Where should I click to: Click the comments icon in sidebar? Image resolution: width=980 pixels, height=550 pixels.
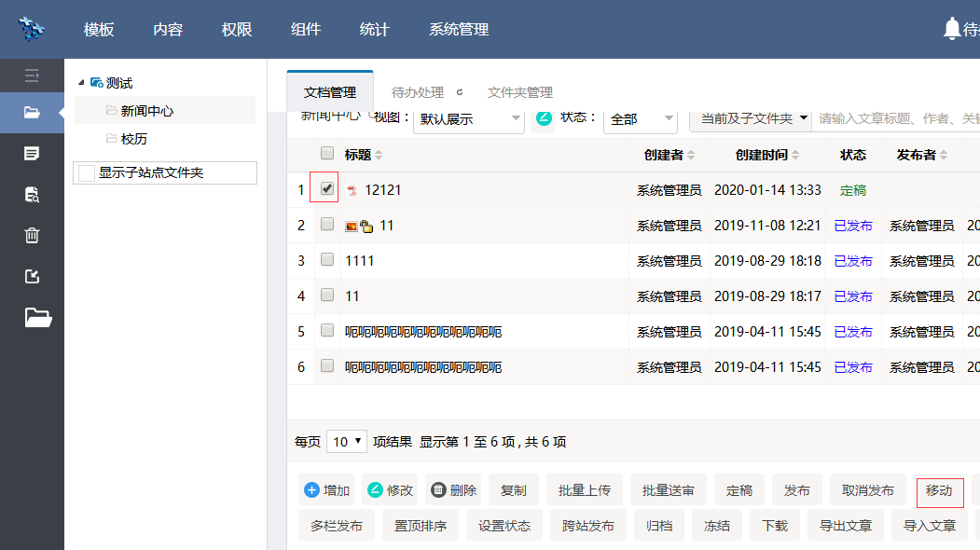[x=32, y=153]
